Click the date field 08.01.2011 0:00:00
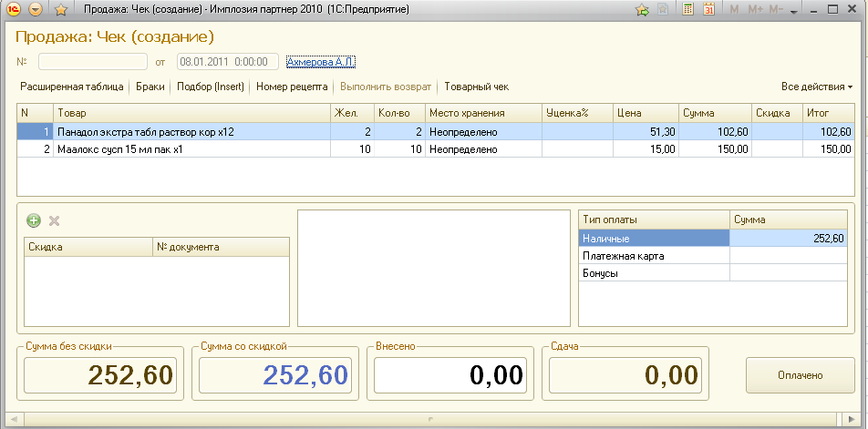 [x=228, y=61]
